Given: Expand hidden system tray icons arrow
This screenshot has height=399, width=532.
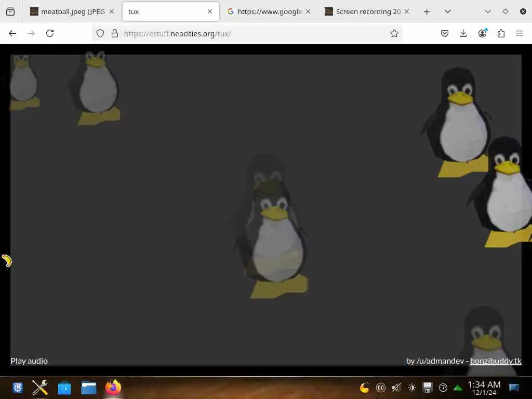Looking at the screenshot, I should tap(458, 388).
